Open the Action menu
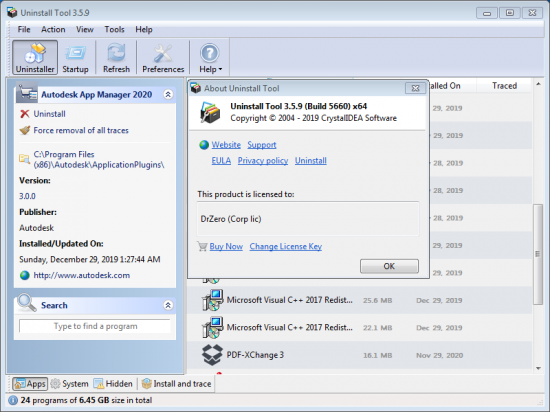Image resolution: width=550 pixels, height=412 pixels. [x=53, y=29]
